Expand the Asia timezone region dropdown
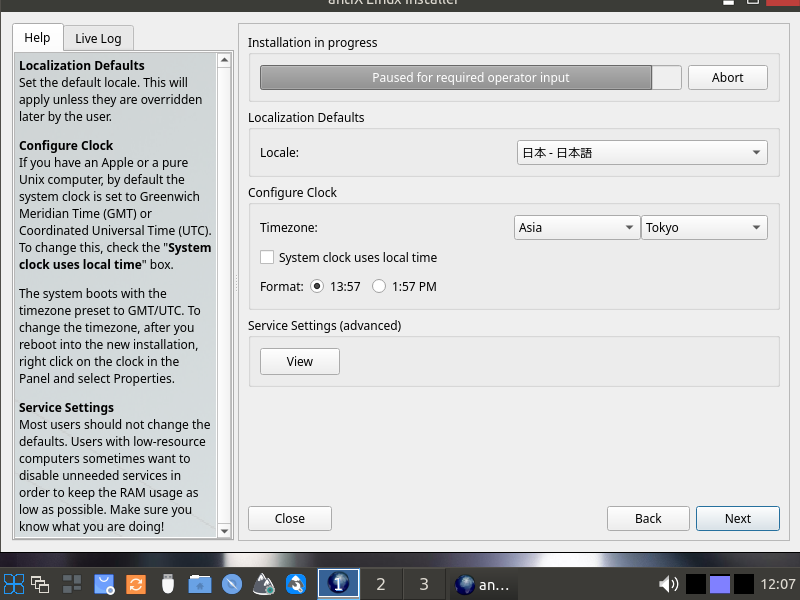This screenshot has height=600, width=800. point(576,228)
